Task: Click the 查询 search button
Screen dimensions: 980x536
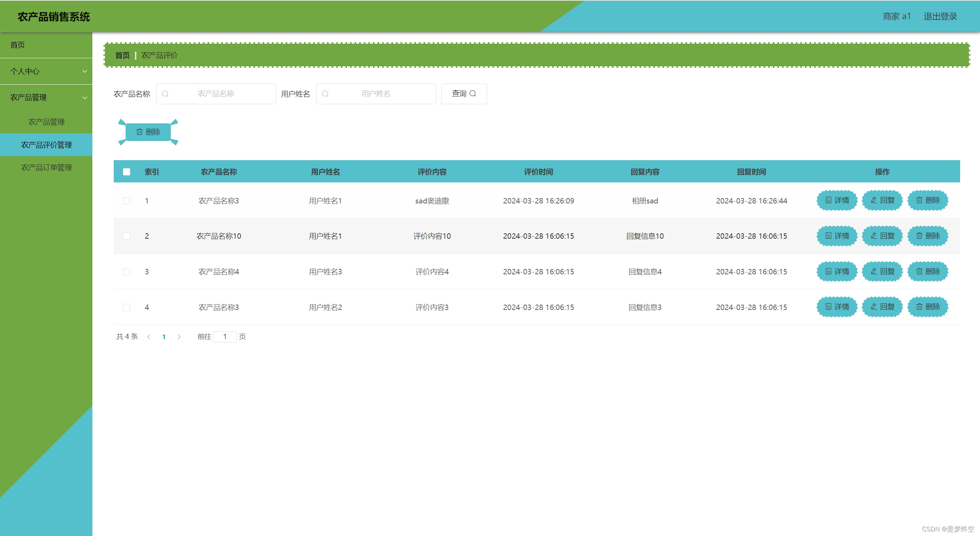Action: pos(464,94)
